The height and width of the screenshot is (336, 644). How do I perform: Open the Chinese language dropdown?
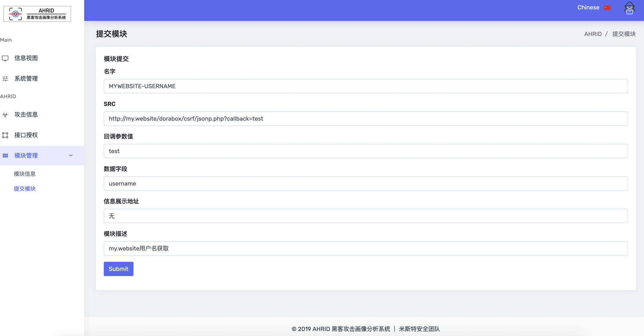coord(588,8)
